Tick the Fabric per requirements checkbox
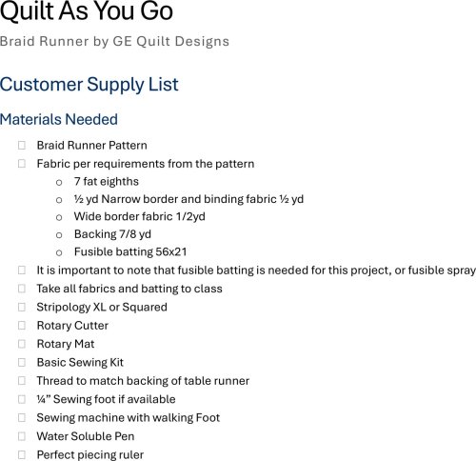 coord(22,164)
